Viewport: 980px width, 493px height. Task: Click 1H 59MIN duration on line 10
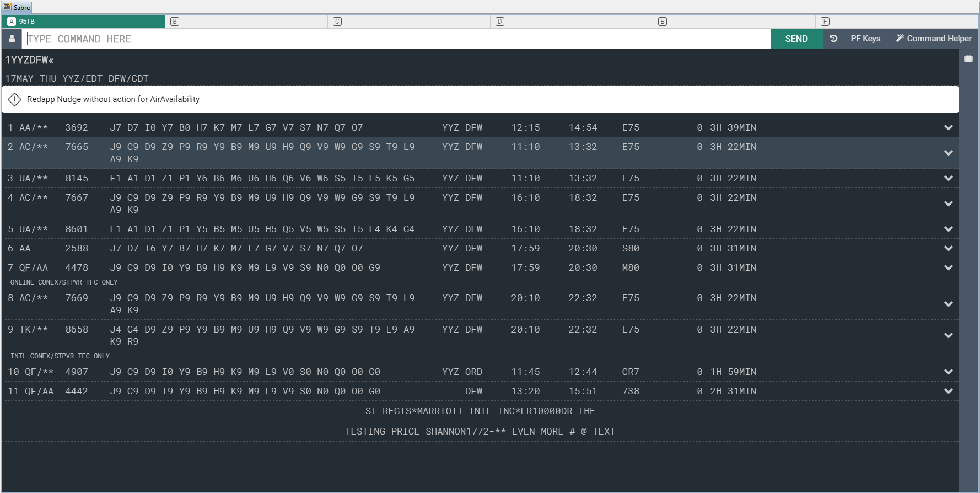(733, 372)
